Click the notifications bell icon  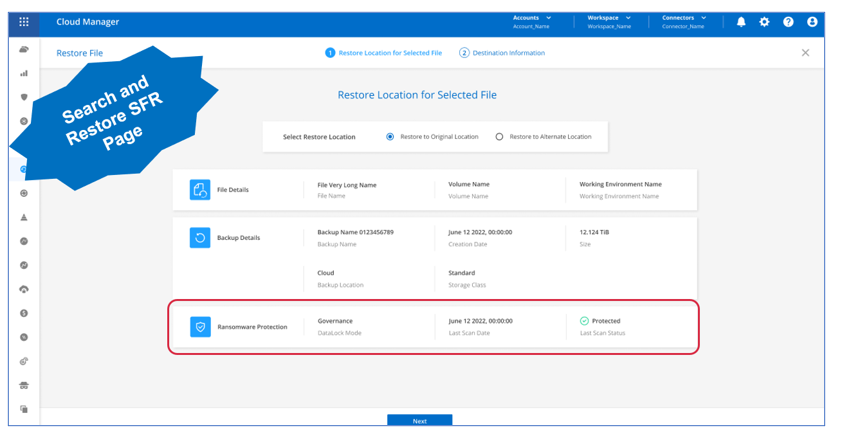[741, 21]
